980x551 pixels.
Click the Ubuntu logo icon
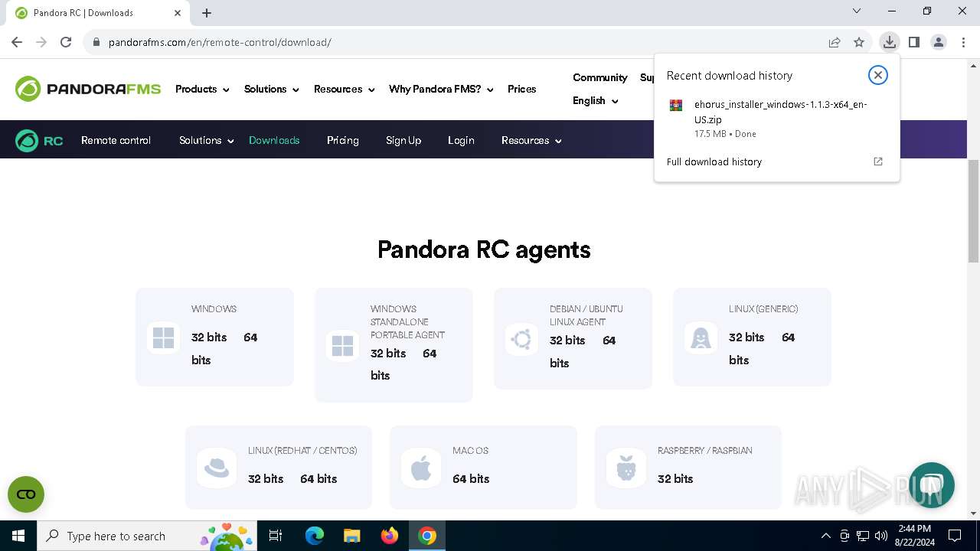pyautogui.click(x=522, y=339)
